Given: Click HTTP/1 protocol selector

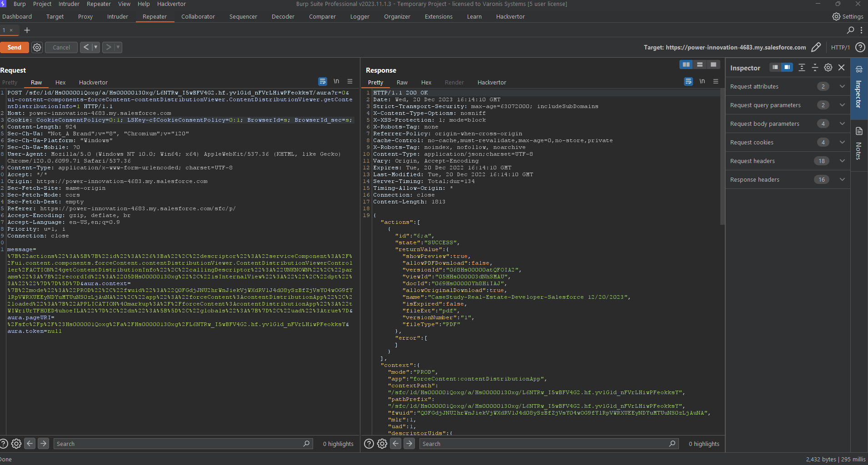Looking at the screenshot, I should click(x=840, y=47).
